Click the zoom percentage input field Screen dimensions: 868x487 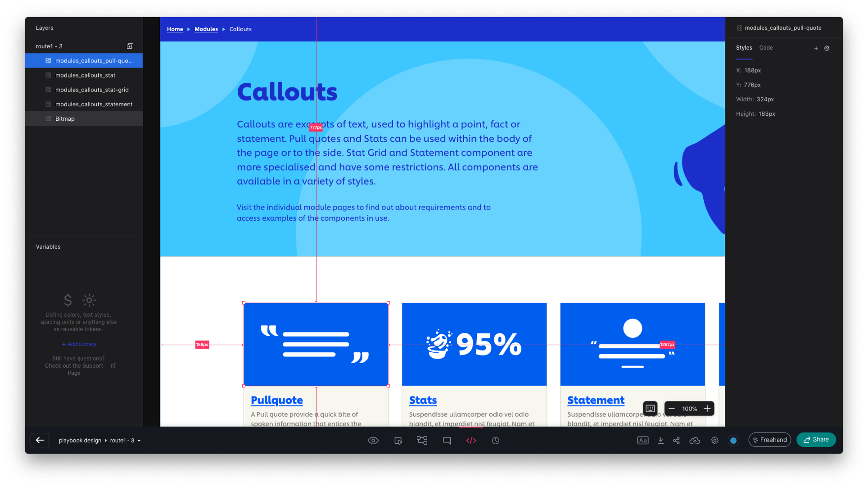[x=690, y=408]
